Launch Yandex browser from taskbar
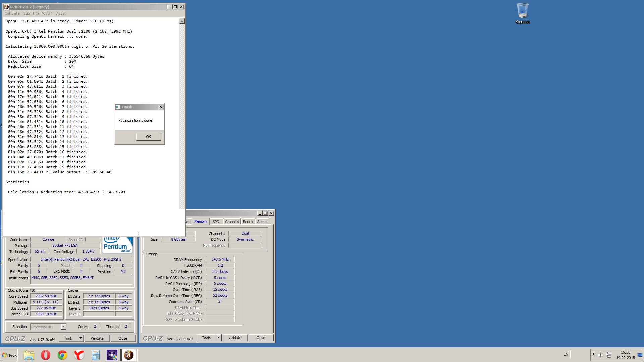 click(x=79, y=355)
